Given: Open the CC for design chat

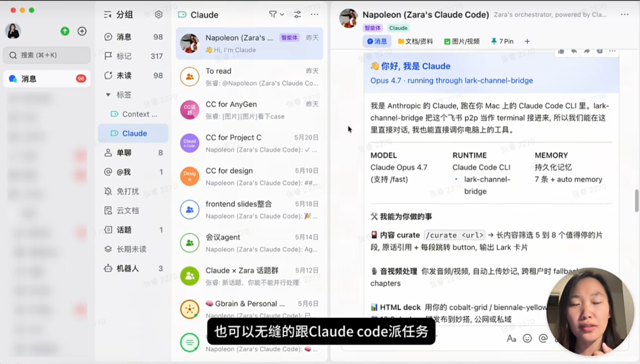Looking at the screenshot, I should point(249,176).
